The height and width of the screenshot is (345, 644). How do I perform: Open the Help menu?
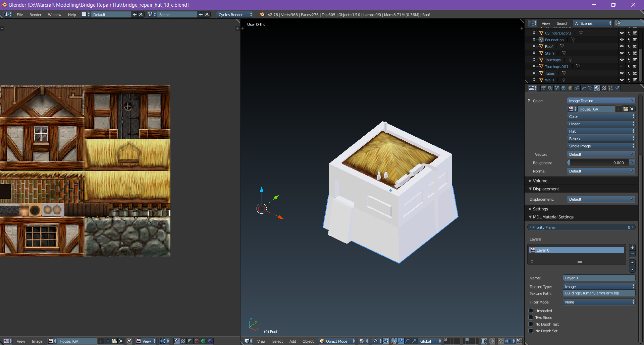72,15
